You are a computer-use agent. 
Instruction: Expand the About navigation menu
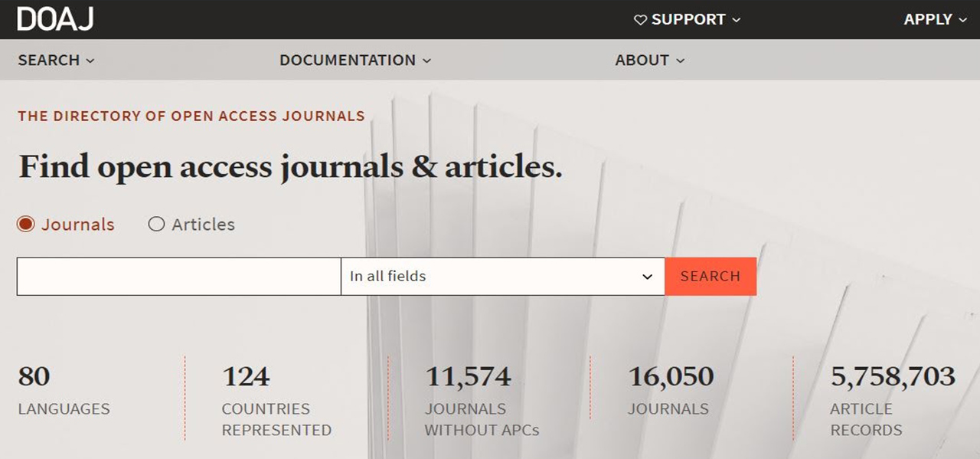tap(650, 60)
